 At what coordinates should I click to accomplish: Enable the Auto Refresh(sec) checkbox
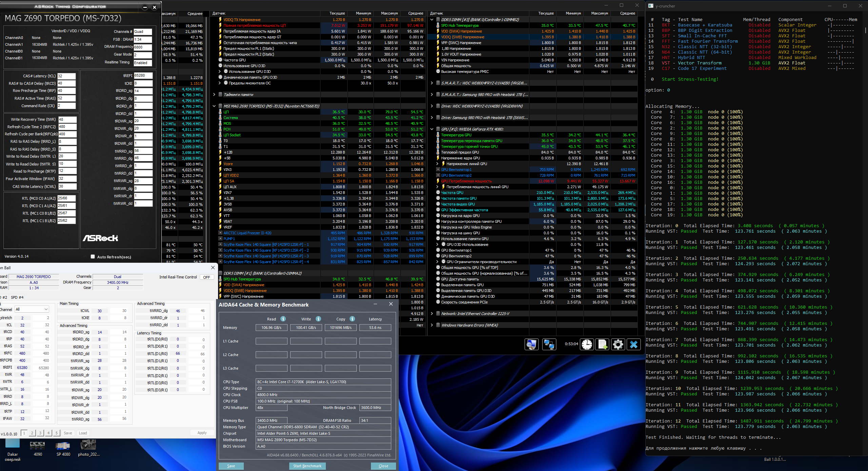point(93,257)
